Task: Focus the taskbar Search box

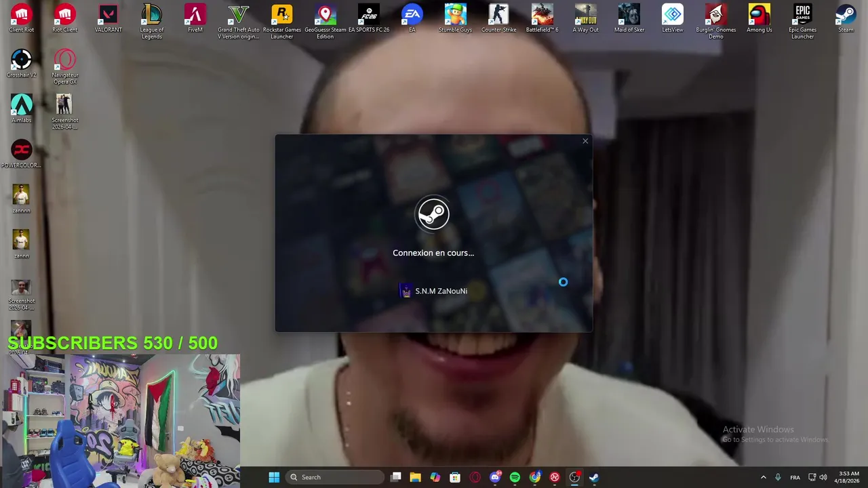Action: 335,477
